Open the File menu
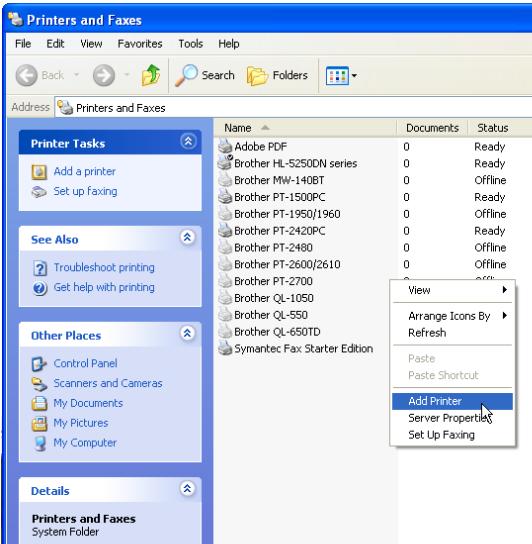Image resolution: width=532 pixels, height=544 pixels. tap(23, 44)
